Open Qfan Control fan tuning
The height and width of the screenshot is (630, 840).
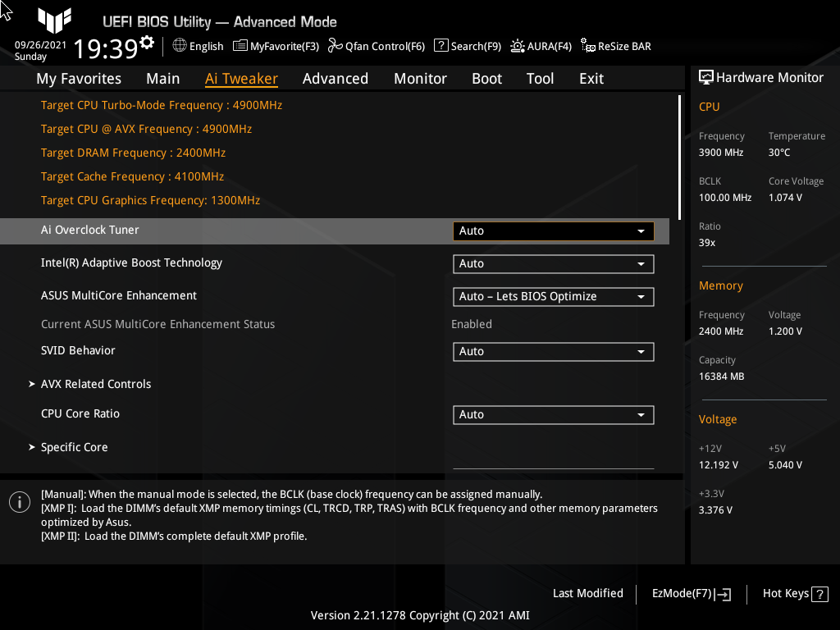coord(376,46)
